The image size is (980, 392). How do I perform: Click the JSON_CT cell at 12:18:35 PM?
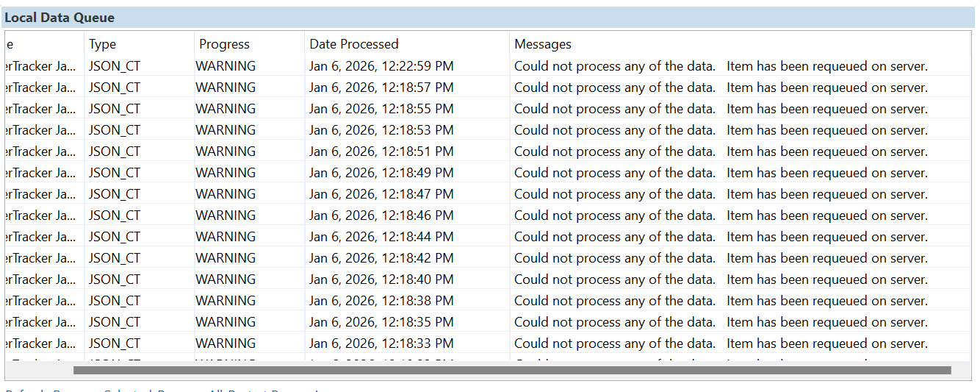[115, 322]
